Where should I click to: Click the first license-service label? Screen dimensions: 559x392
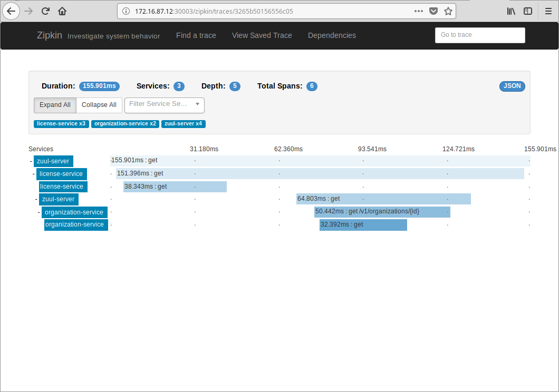[x=61, y=174]
